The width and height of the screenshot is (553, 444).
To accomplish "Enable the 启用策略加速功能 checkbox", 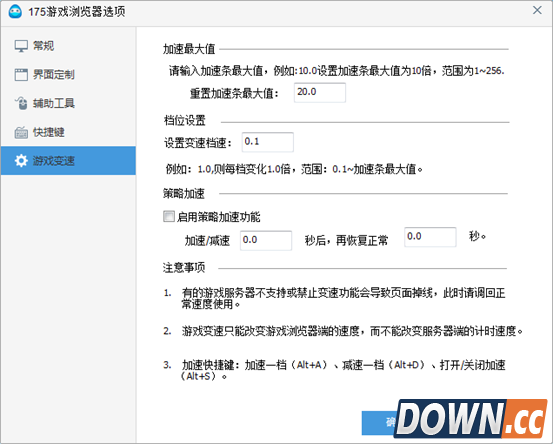I will (169, 216).
